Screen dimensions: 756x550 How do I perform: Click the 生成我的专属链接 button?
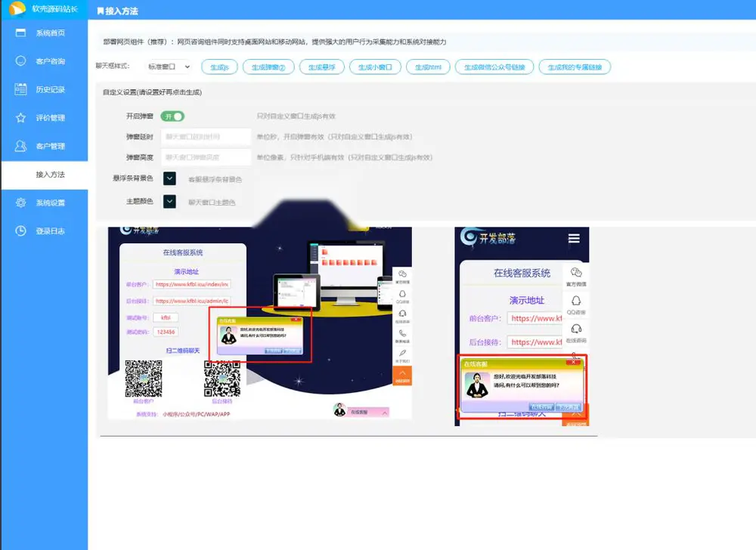(x=575, y=67)
